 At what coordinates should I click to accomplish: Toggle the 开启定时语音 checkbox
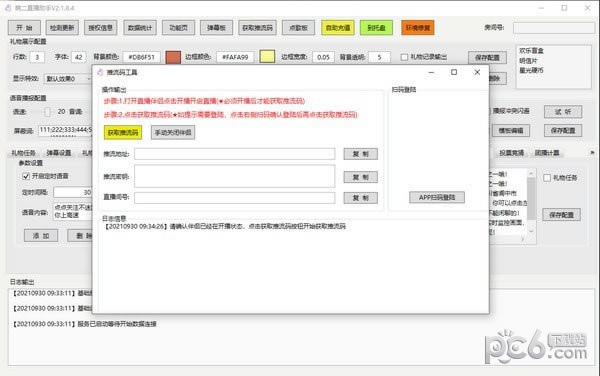click(x=26, y=176)
